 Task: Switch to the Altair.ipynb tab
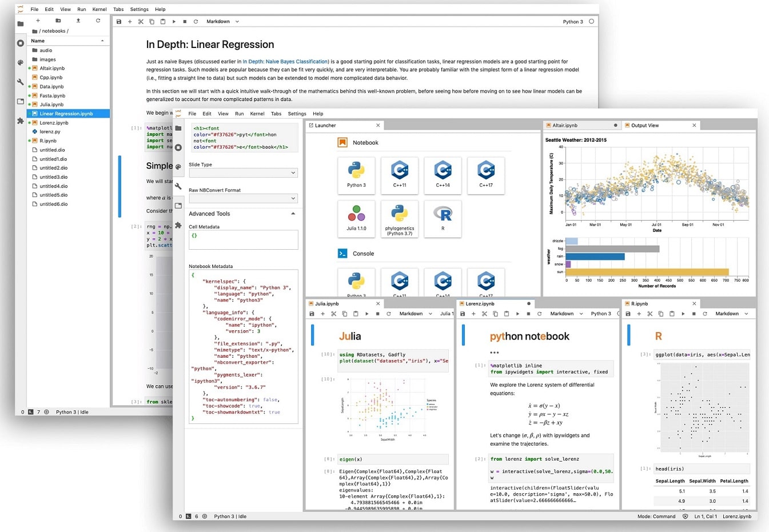pos(565,125)
